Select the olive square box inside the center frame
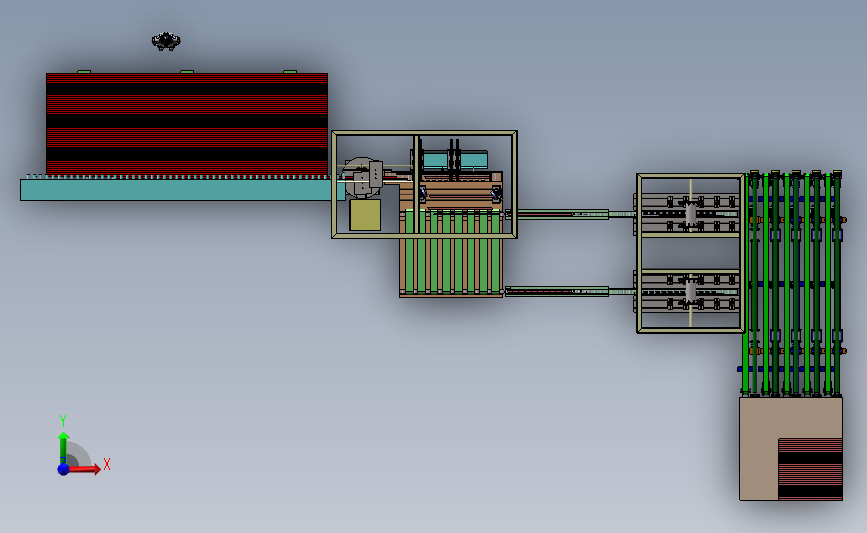 (x=365, y=215)
